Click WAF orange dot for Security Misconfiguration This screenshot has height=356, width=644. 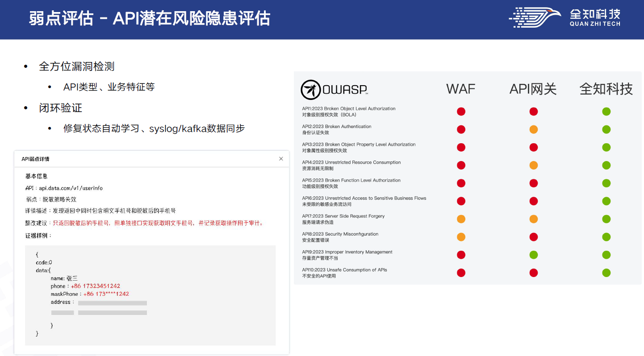[461, 237]
